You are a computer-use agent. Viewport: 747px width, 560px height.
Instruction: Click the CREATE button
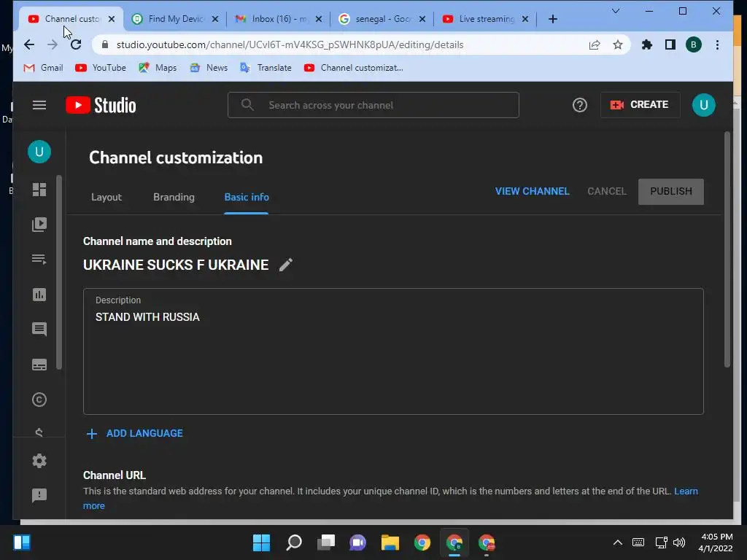pyautogui.click(x=640, y=105)
